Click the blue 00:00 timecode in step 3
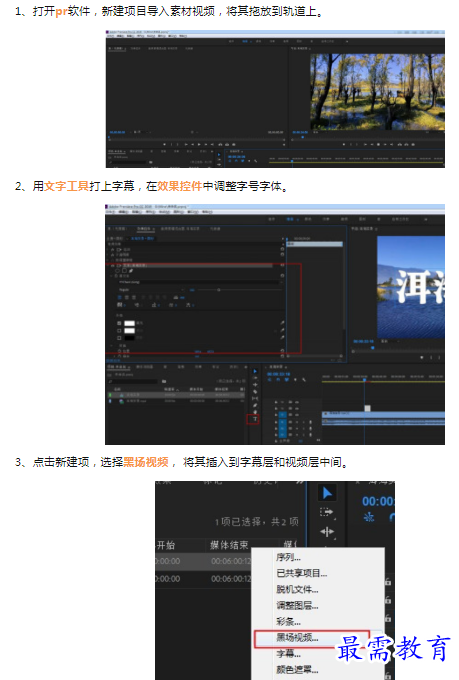The height and width of the screenshot is (680, 459). pyautogui.click(x=378, y=501)
